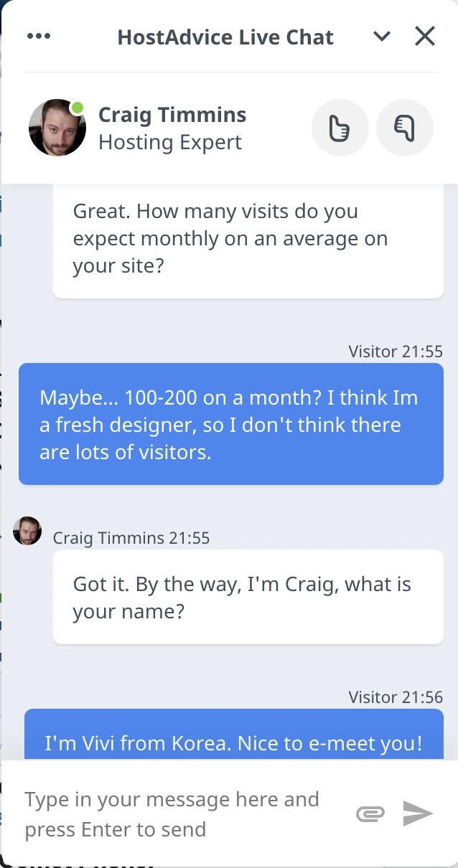The width and height of the screenshot is (458, 868).
Task: Collapse the chat window using the down chevron
Action: click(382, 36)
